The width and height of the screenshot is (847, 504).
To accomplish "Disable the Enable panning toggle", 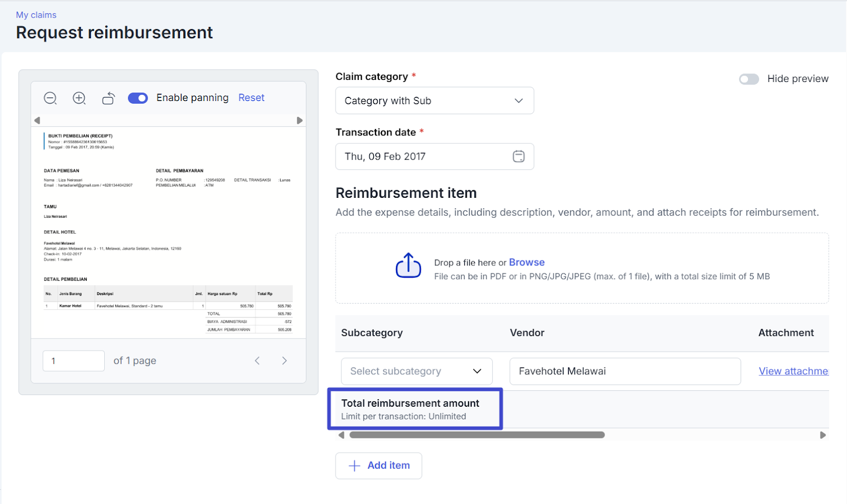I will point(138,98).
